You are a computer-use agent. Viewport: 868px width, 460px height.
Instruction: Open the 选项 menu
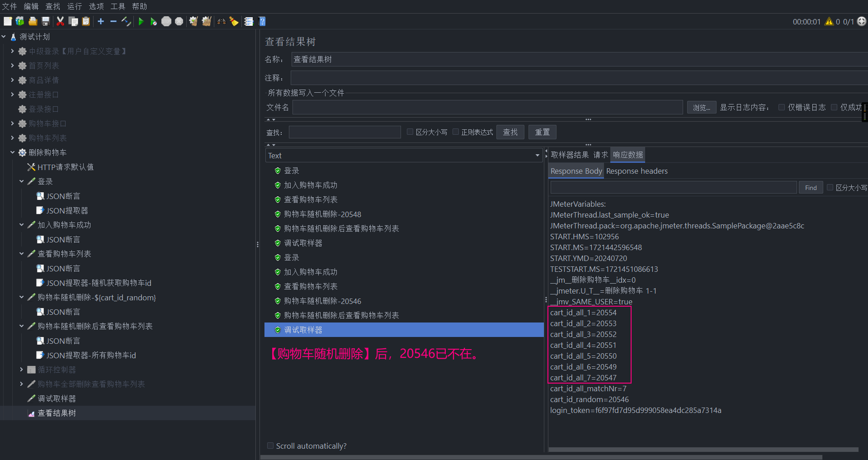96,6
